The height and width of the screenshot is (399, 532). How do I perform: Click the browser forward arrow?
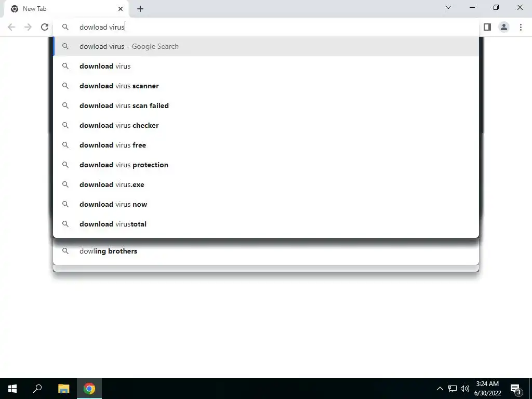tap(28, 27)
